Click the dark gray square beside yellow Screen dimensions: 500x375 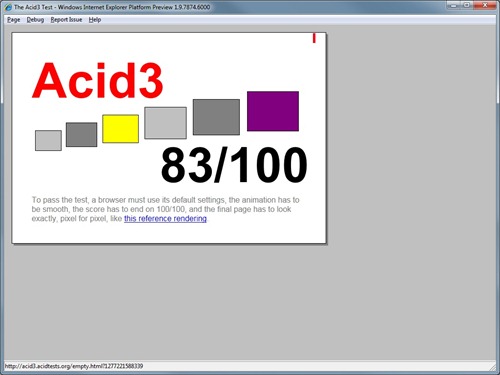pyautogui.click(x=81, y=135)
